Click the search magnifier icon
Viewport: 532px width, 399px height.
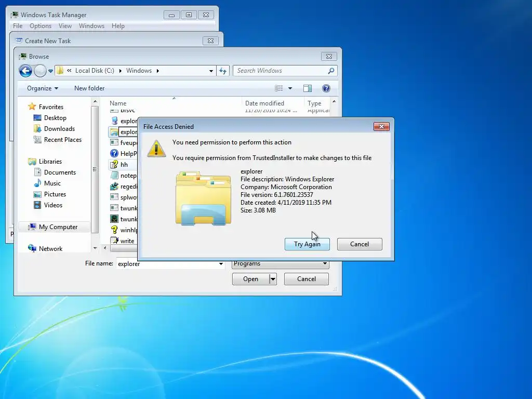pos(331,71)
